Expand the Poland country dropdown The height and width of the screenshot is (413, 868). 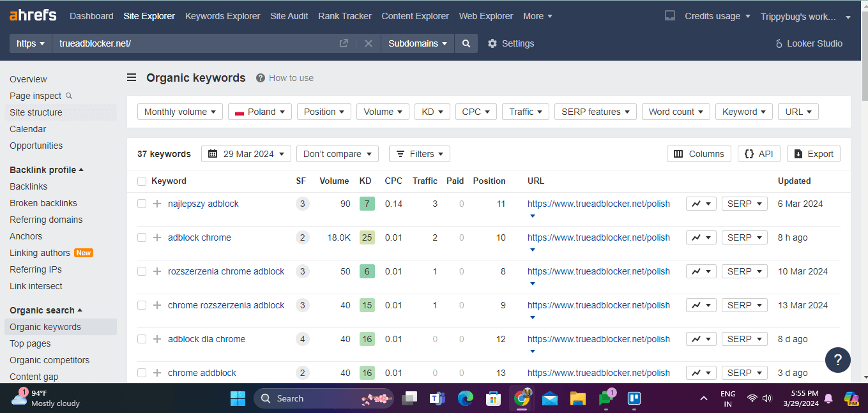pos(259,112)
